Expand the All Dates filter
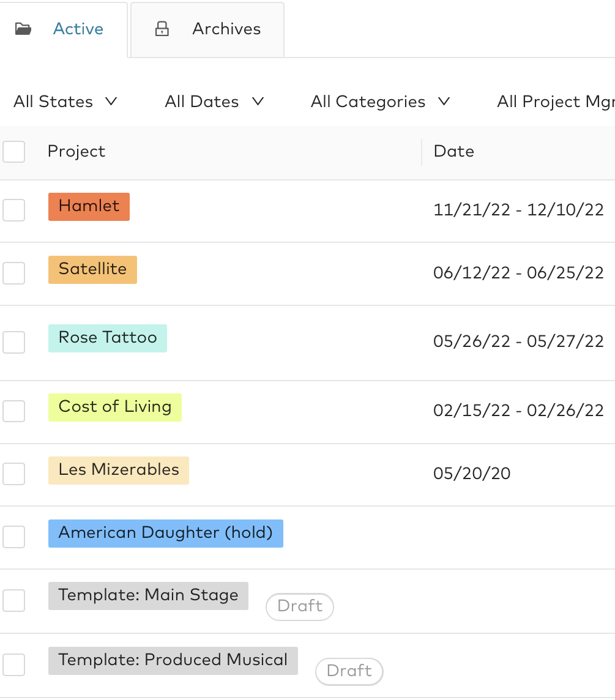This screenshot has height=700, width=615. click(x=214, y=102)
